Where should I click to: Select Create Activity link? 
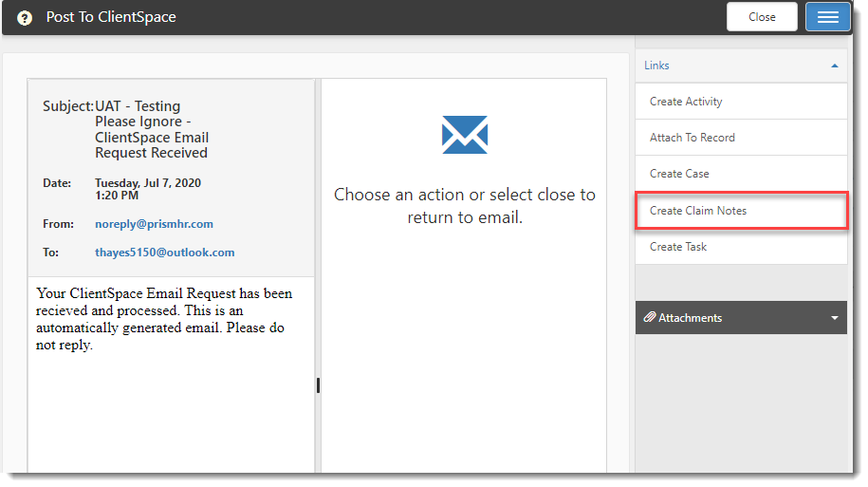pyautogui.click(x=741, y=102)
